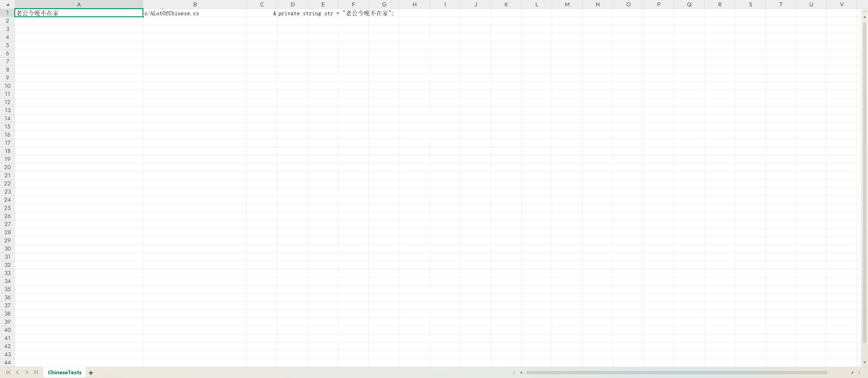
Task: Click horizontal scrollbar left arrow
Action: pos(521,373)
